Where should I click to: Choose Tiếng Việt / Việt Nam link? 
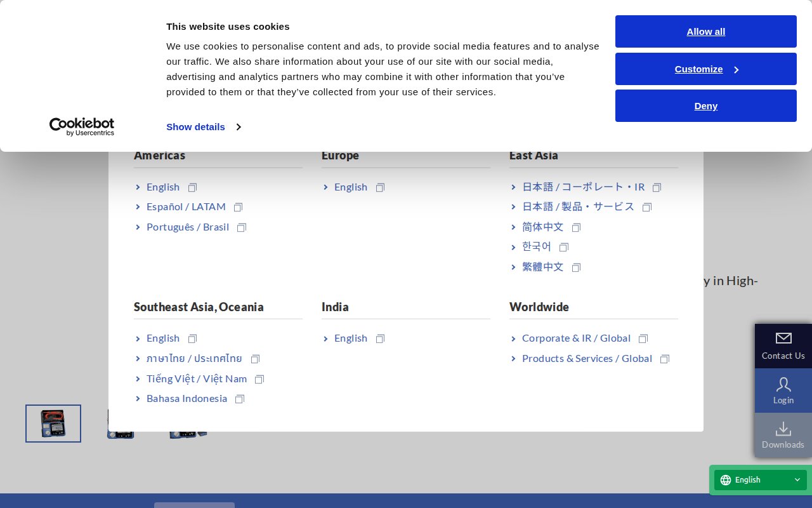196,378
